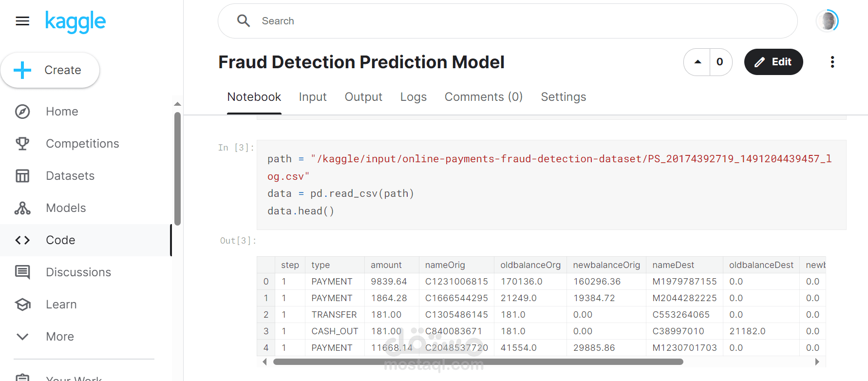Click the search magnifier icon

point(243,20)
